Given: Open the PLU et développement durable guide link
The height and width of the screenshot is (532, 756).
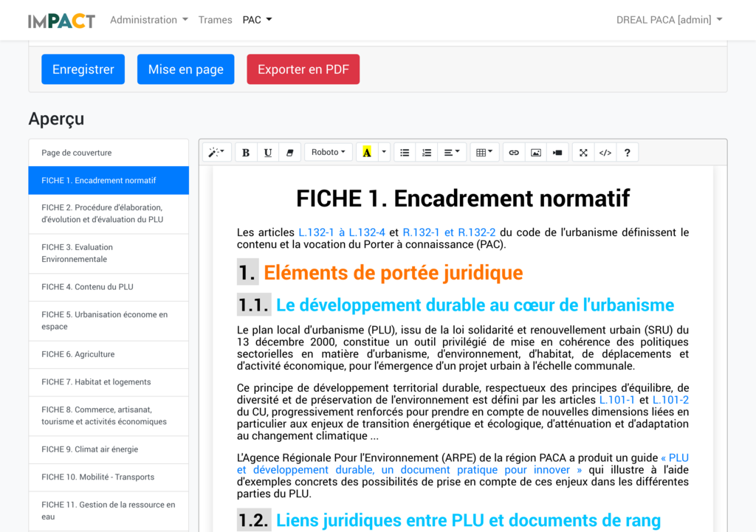Looking at the screenshot, I should click(409, 470).
